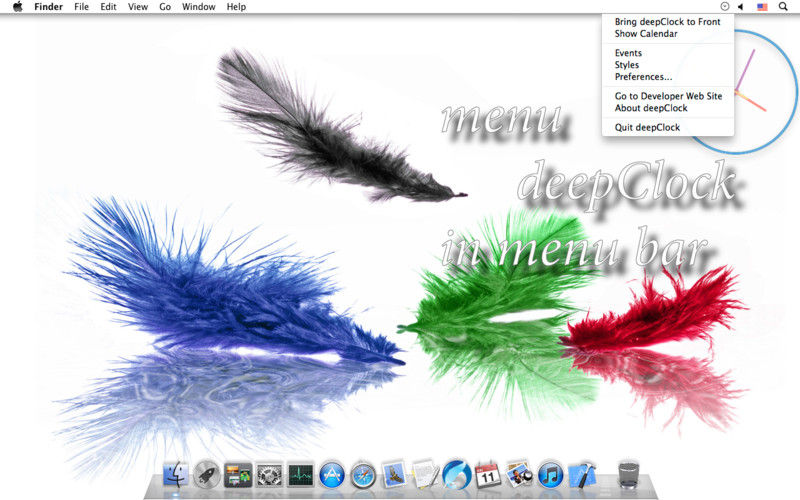Choose Styles in deepClock menu
This screenshot has height=500, width=800.
click(667, 65)
